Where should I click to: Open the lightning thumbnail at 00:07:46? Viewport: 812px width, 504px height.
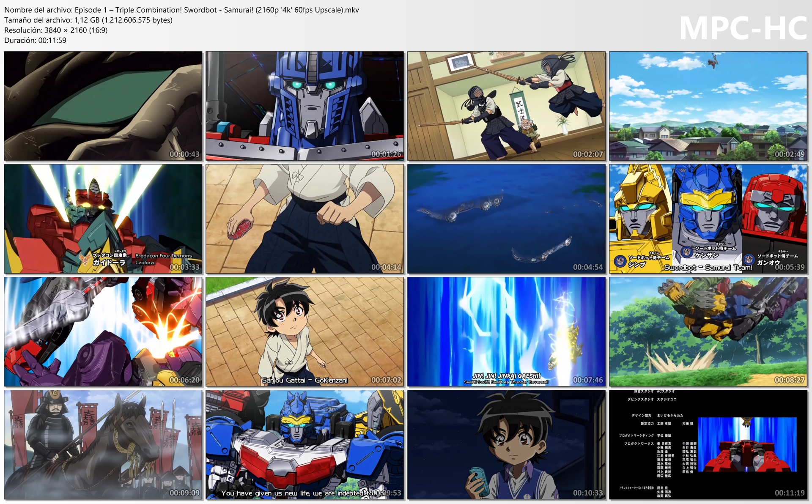click(507, 332)
